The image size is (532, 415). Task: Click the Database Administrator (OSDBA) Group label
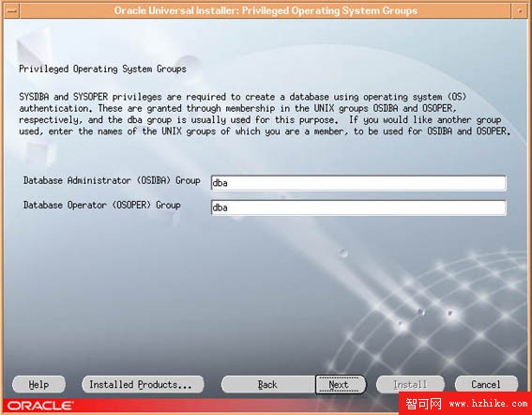[x=112, y=180]
